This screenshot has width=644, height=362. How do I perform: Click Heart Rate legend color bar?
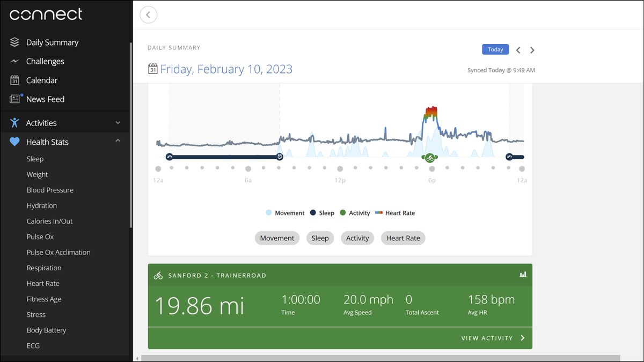379,213
